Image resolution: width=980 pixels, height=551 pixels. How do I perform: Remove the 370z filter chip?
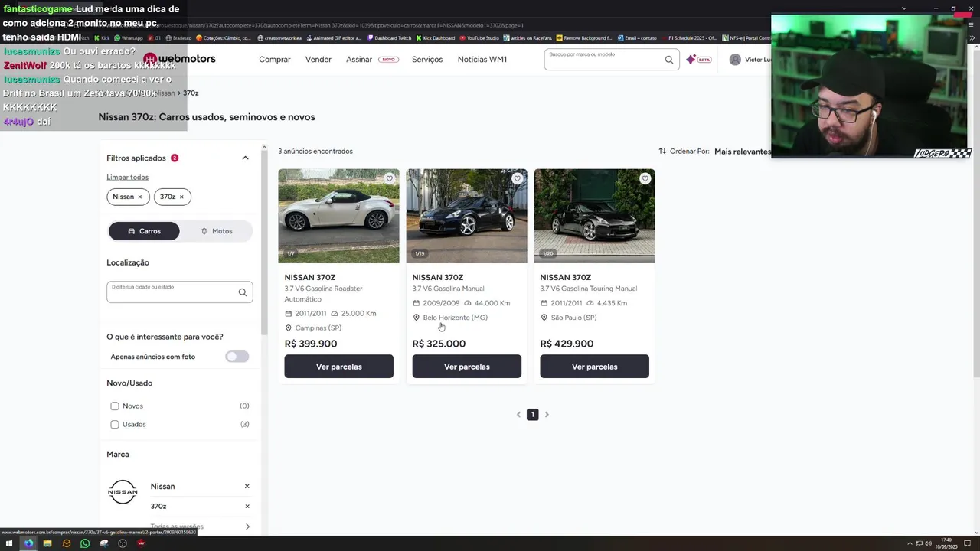tap(181, 197)
